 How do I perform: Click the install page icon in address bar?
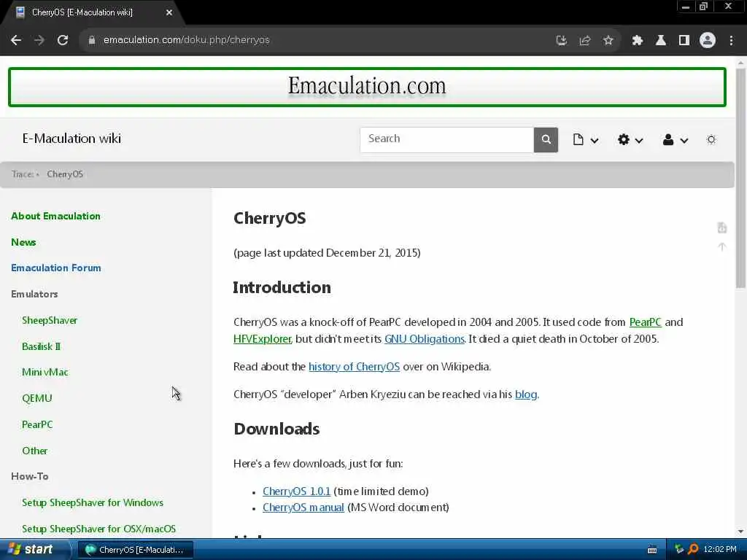[x=562, y=41]
